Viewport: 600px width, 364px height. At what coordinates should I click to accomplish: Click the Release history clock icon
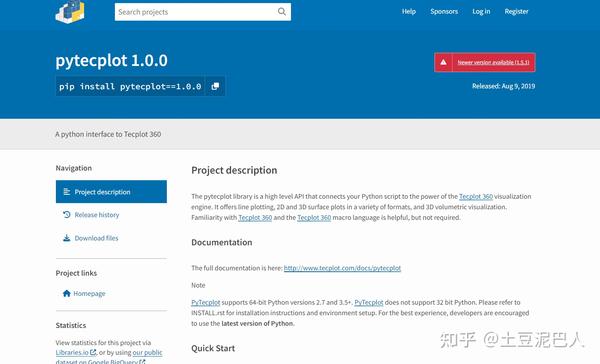coord(67,215)
